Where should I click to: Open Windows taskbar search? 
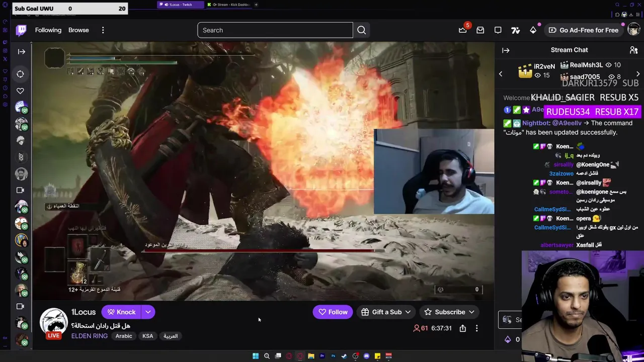tap(267, 356)
